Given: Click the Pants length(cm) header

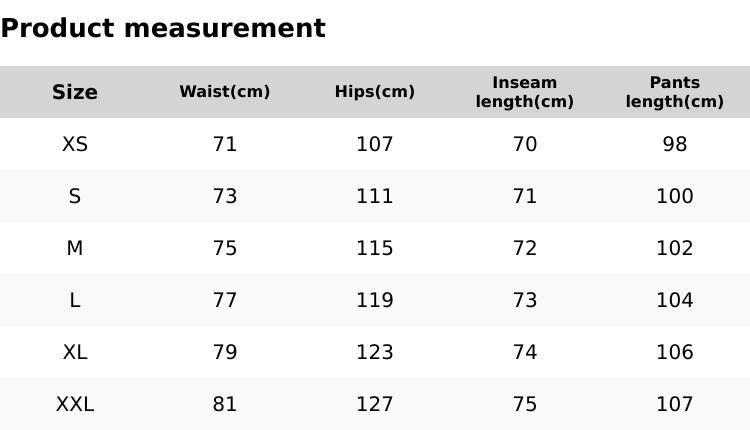Looking at the screenshot, I should tap(675, 92).
